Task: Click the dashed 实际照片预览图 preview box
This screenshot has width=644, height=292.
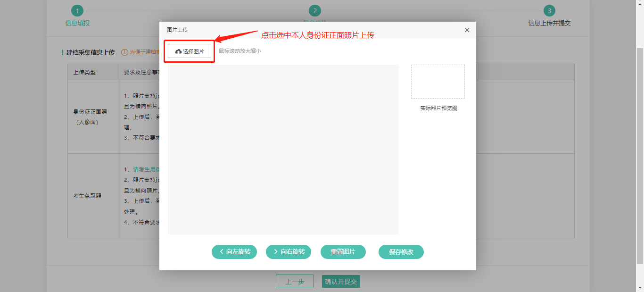Action: tap(438, 81)
